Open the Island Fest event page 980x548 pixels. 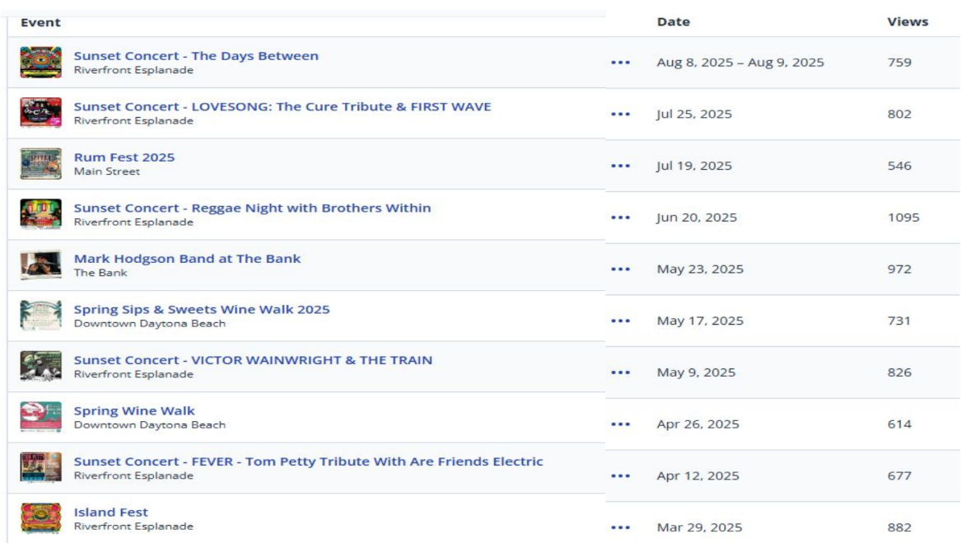coord(111,513)
